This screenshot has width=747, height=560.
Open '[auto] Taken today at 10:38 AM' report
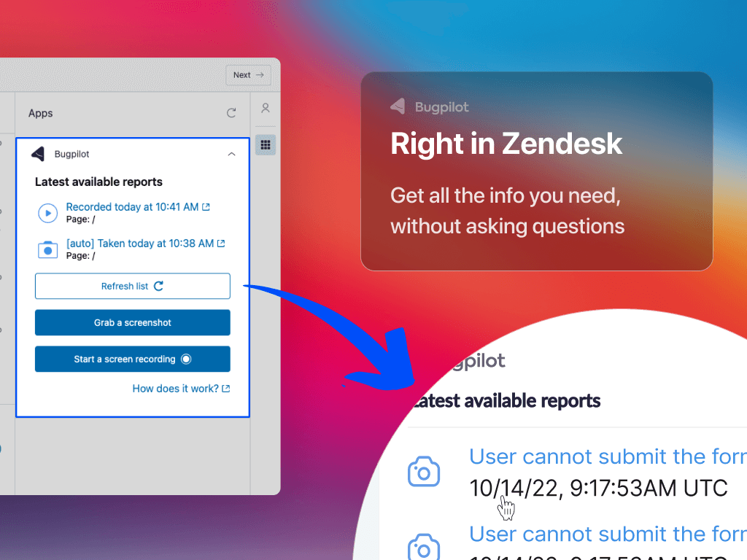point(139,244)
